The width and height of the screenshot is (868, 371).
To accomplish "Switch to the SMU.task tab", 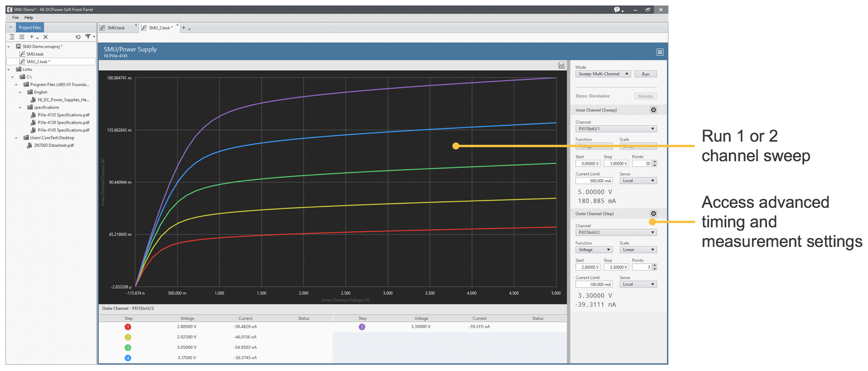I will tap(116, 28).
